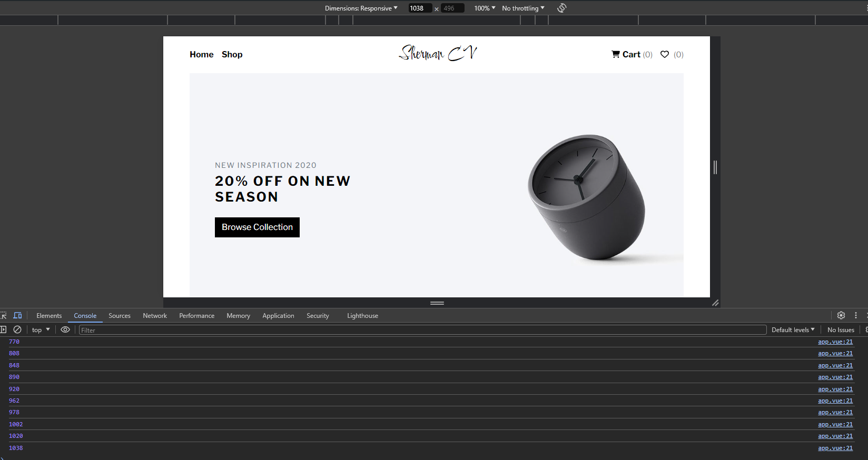The image size is (868, 460).
Task: Switch to the Network tab
Action: point(155,316)
